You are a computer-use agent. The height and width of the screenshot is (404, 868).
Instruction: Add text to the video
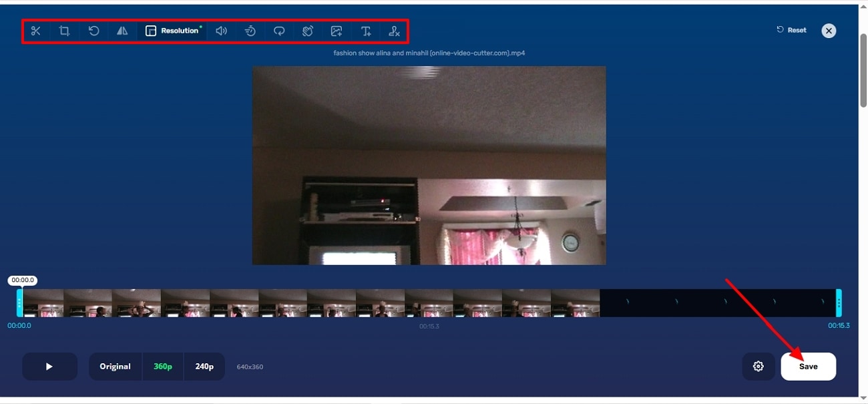365,30
